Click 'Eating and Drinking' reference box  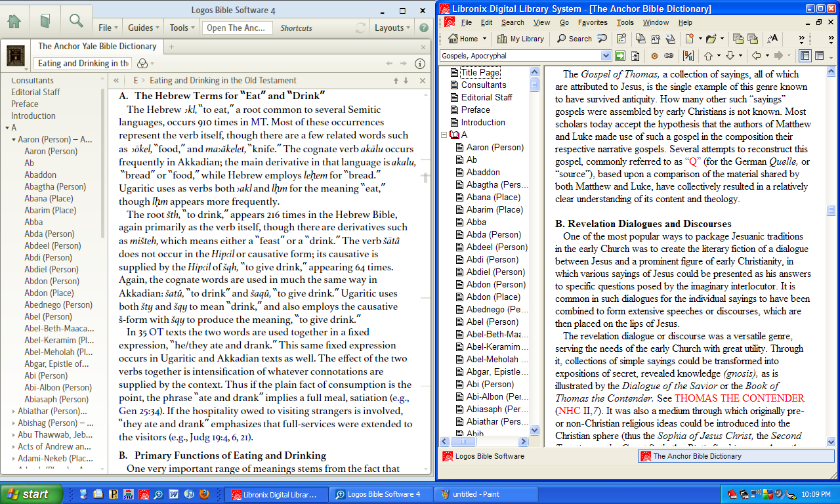click(x=83, y=64)
